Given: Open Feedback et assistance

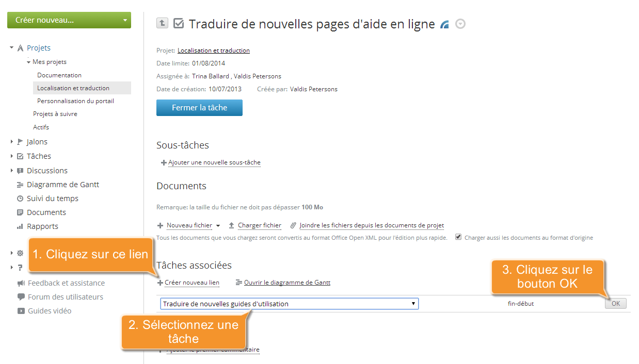Looking at the screenshot, I should coord(66,283).
